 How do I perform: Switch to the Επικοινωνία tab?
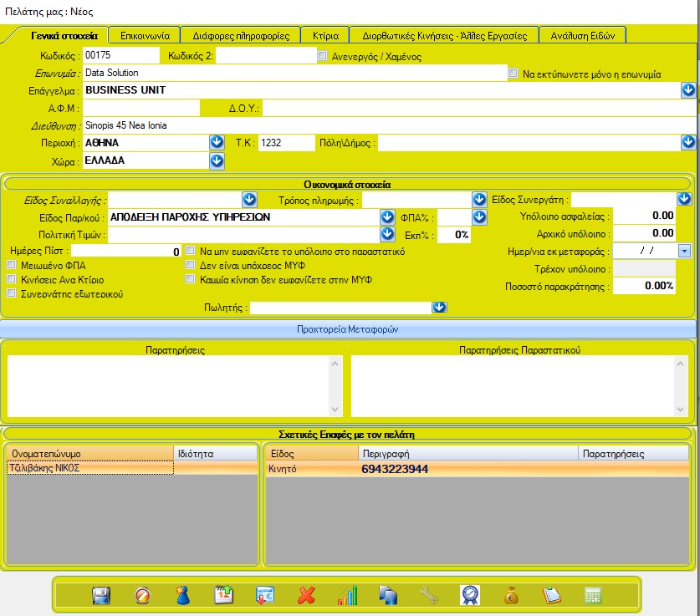point(145,36)
